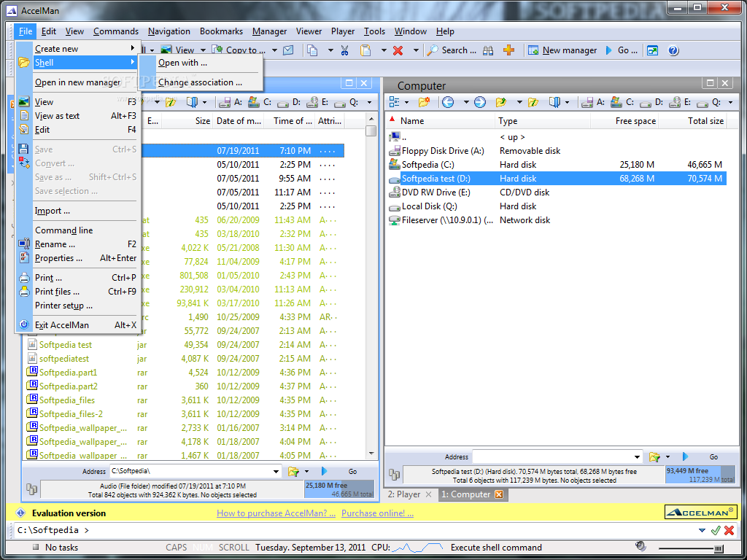Screen dimensions: 747x560
Task: Click the envelope send-mail icon in the toolbar
Action: coord(287,50)
